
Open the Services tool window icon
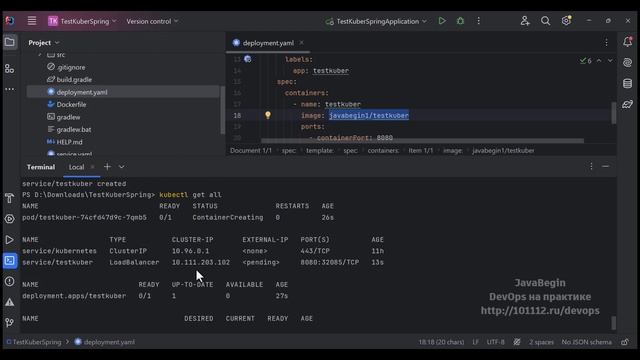10,219
